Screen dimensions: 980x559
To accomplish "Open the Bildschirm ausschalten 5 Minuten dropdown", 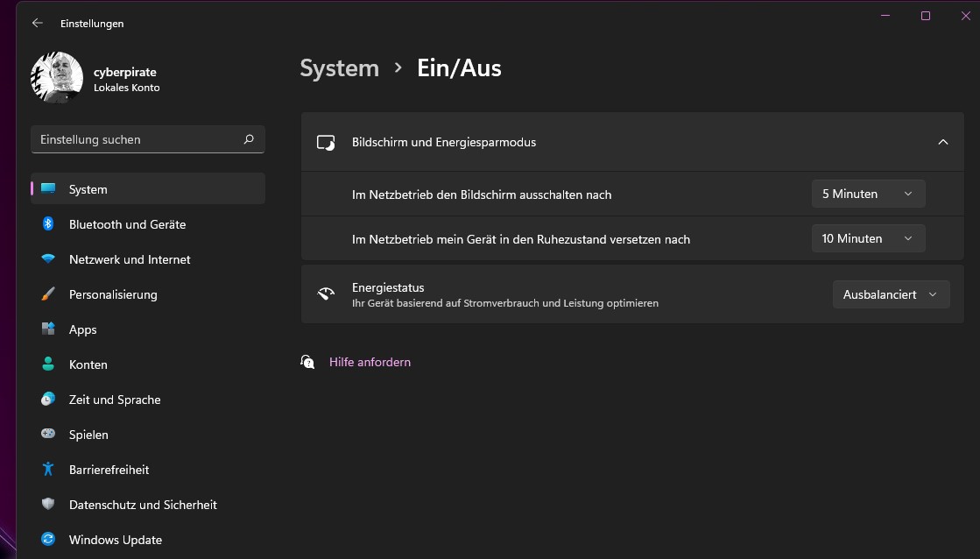I will coord(868,194).
